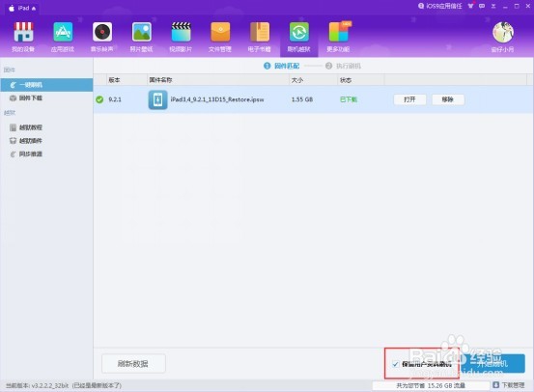Click step 2 Execute Flash (执行刷机)

pyautogui.click(x=343, y=66)
